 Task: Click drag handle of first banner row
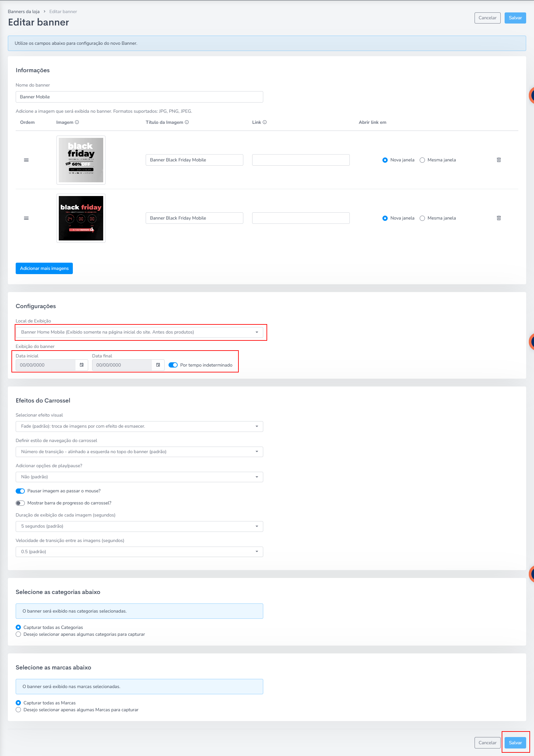26,160
